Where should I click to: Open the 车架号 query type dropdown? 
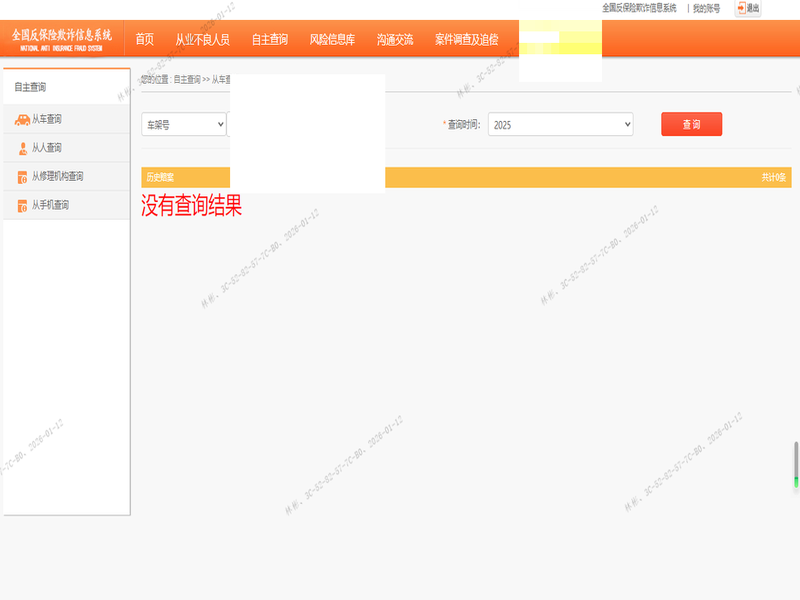[x=184, y=125]
